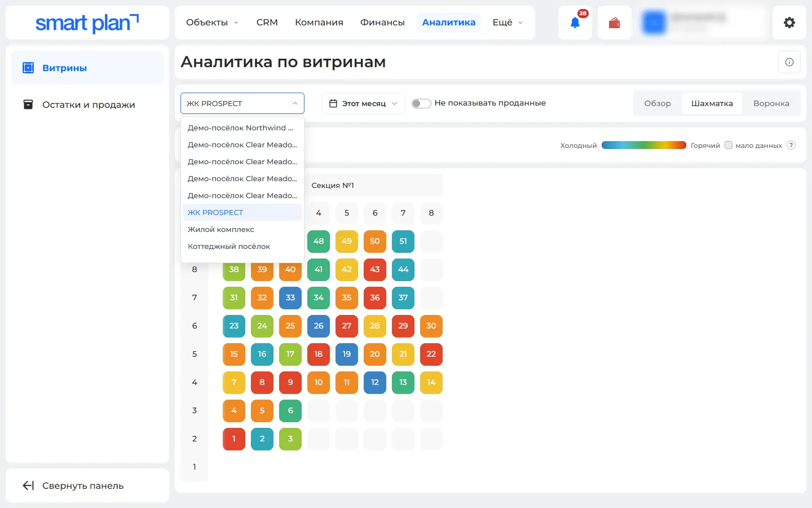Screen dimensions: 812x508
Task: Select apartment cell 36
Action: 375,297
